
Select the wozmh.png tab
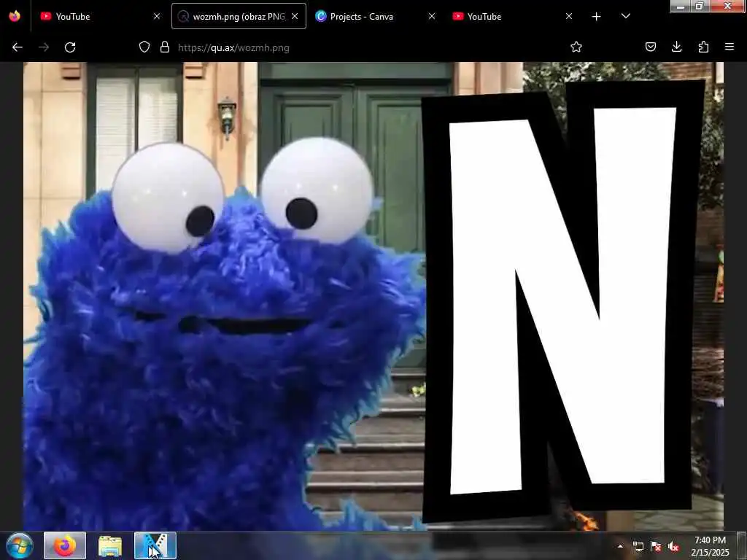click(x=239, y=16)
